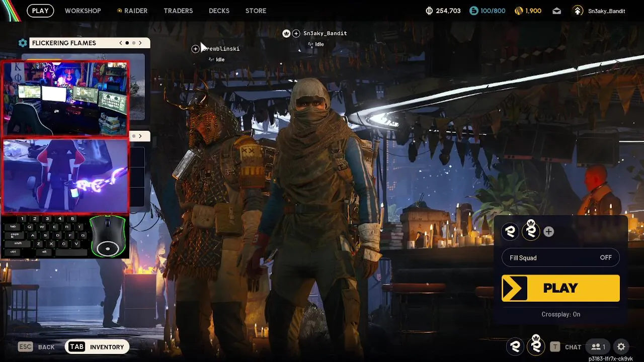This screenshot has height=362, width=644.
Task: Open the PLAY tab in top navigation
Action: (x=40, y=11)
